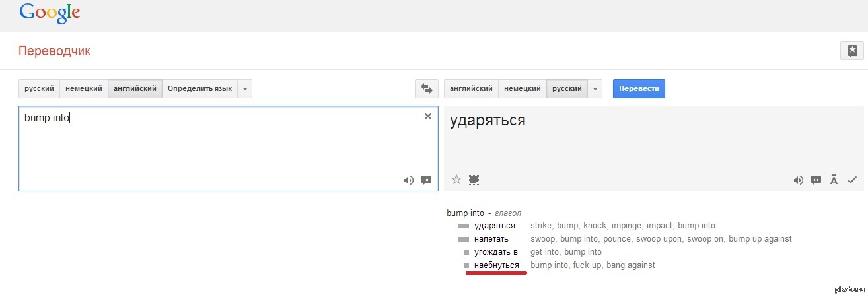Screen dimensions: 868x297
Task: Rate translation with checkmark icon
Action: point(851,180)
